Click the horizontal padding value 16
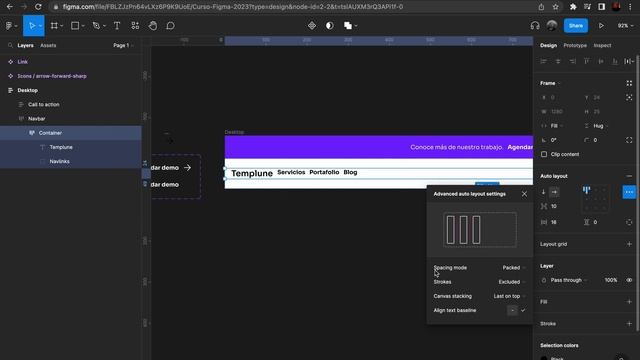 point(554,222)
